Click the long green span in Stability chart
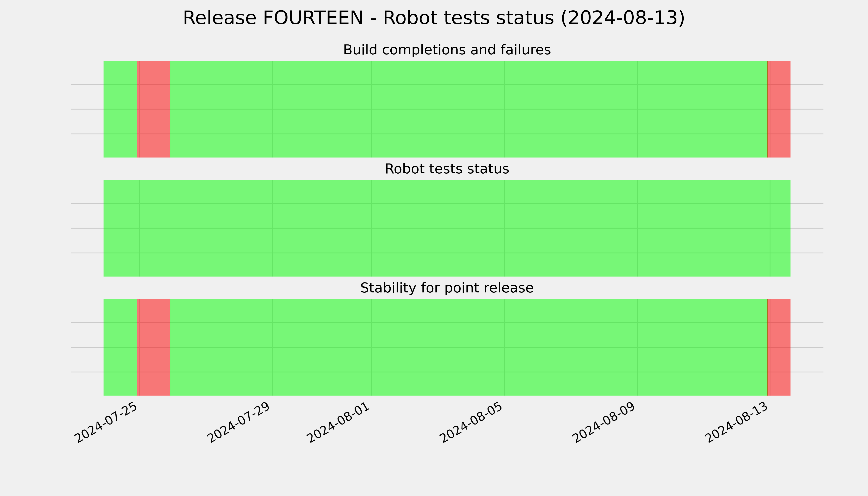Viewport: 868px width, 496px height. tap(469, 347)
